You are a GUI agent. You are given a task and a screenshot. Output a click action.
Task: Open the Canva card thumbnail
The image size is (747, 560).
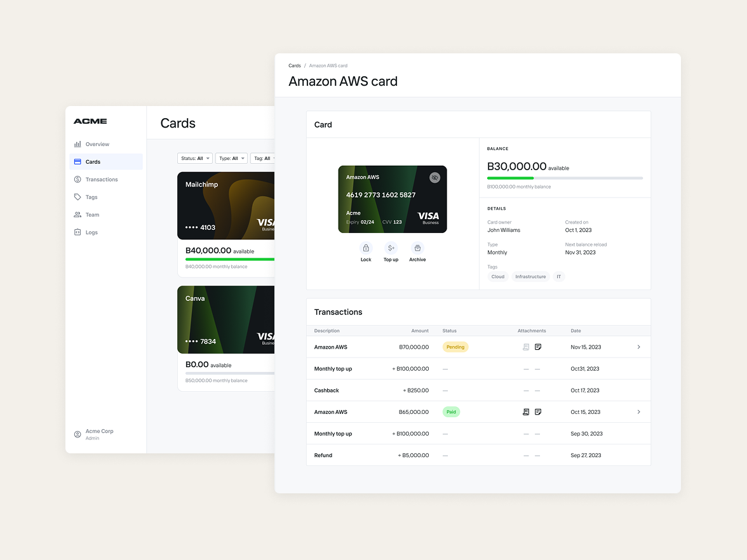tap(226, 319)
